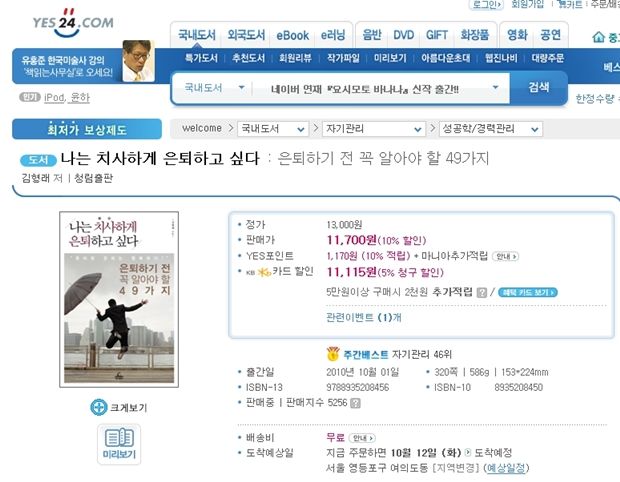Open the 관련이벤트 (1)개 link

[x=363, y=318]
